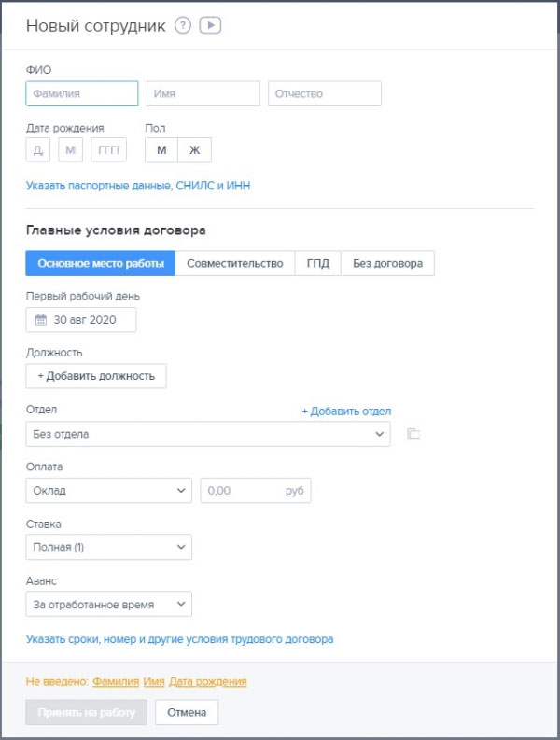This screenshot has height=740, width=560.
Task: Expand the Аванс dropdown
Action: tap(109, 605)
